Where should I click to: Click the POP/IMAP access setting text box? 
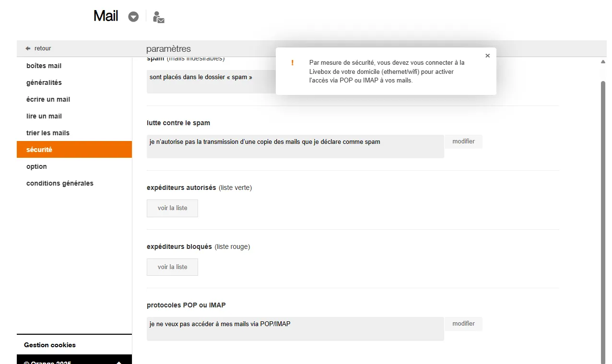[295, 329]
